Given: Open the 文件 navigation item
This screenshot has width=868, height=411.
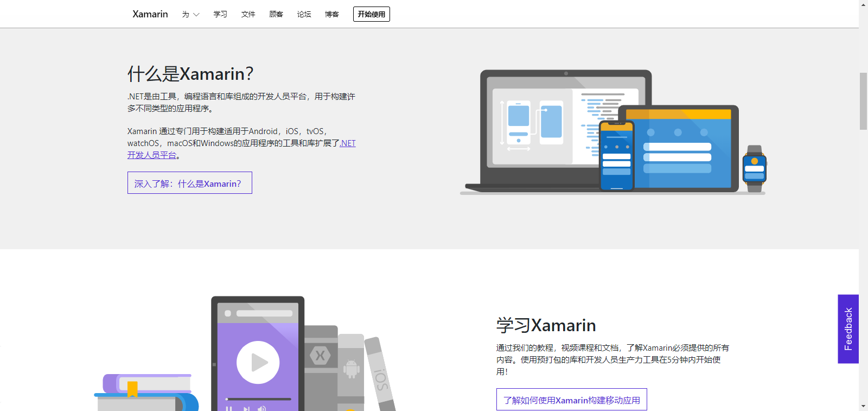Looking at the screenshot, I should 248,15.
